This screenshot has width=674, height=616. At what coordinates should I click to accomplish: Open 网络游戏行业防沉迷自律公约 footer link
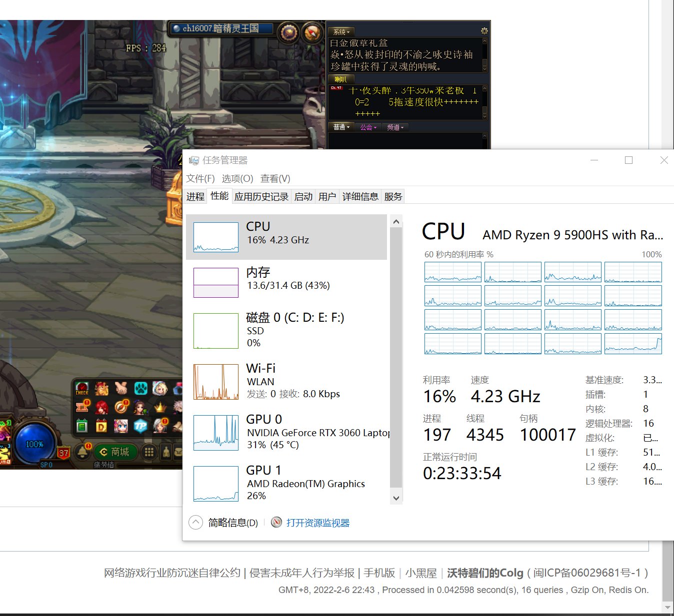(172, 573)
